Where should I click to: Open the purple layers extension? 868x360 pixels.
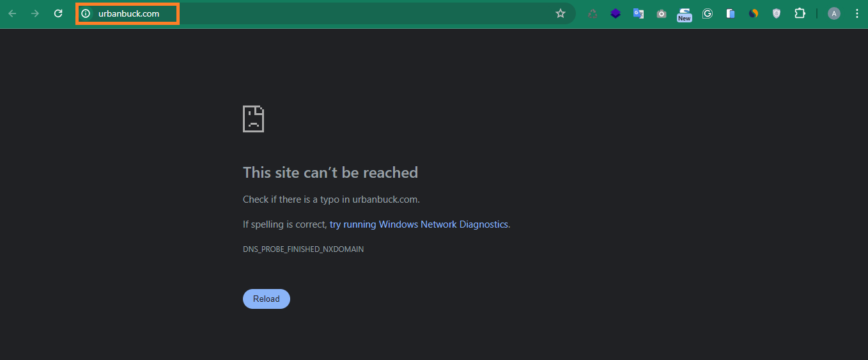pyautogui.click(x=616, y=13)
